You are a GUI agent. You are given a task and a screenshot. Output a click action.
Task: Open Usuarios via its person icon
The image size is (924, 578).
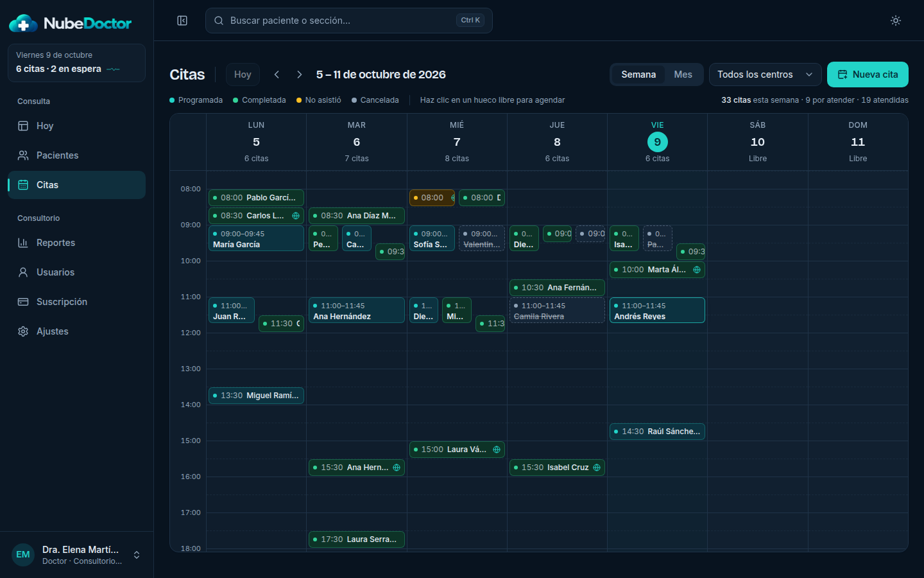tap(23, 272)
